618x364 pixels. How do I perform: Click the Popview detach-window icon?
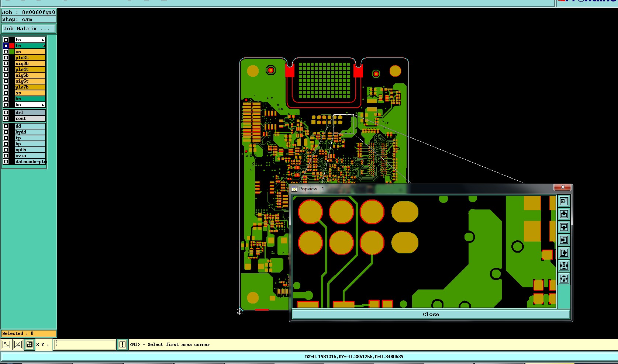pyautogui.click(x=564, y=201)
